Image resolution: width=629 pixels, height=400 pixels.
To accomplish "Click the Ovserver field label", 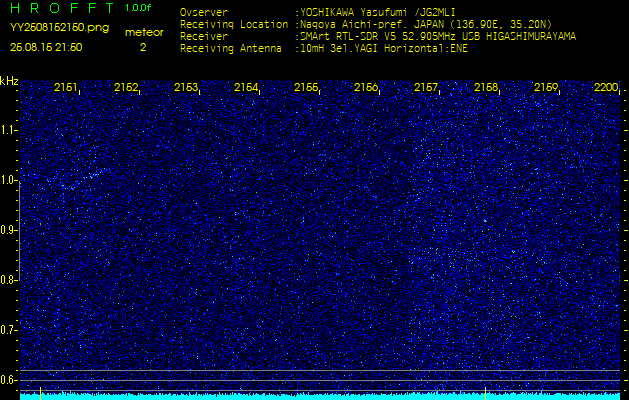I will click(204, 12).
